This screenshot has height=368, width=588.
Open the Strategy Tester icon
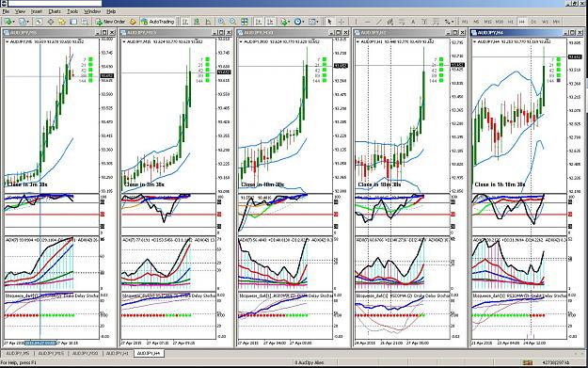[85, 22]
